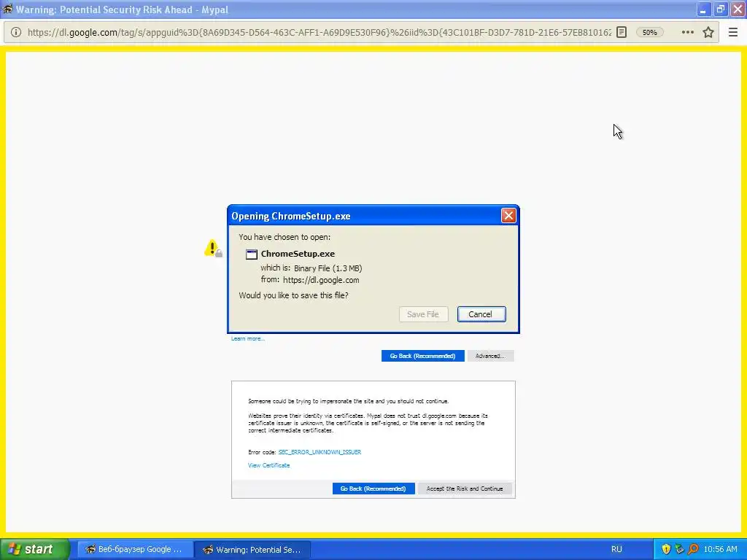Reset the 50% zoom indicator

click(x=649, y=32)
